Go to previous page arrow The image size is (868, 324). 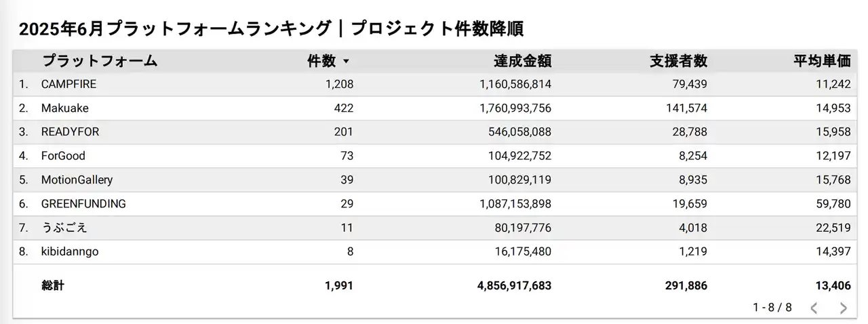pyautogui.click(x=814, y=308)
